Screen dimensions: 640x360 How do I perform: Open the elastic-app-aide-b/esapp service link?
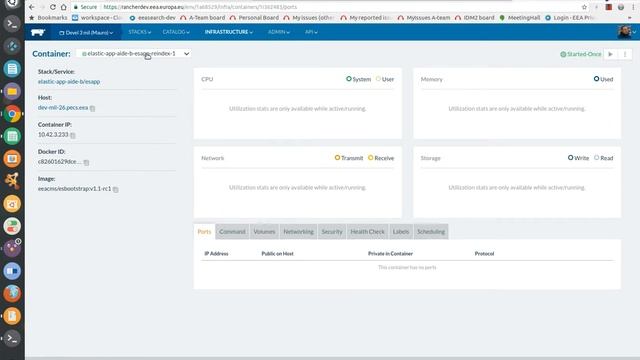[69, 82]
